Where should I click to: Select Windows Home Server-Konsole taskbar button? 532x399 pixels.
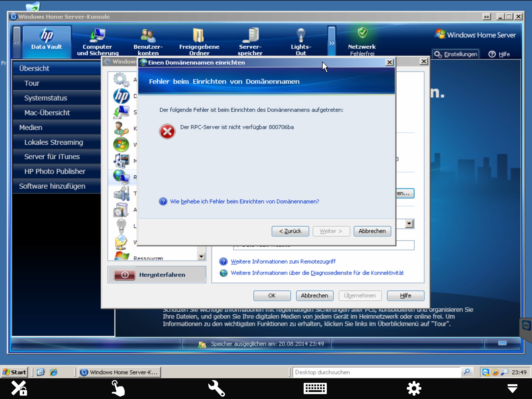pyautogui.click(x=119, y=372)
